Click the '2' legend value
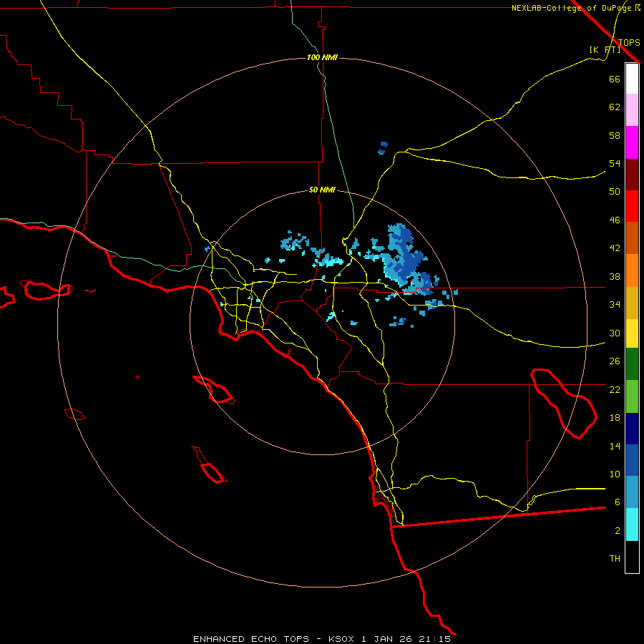Image resolution: width=644 pixels, height=644 pixels. (x=617, y=531)
